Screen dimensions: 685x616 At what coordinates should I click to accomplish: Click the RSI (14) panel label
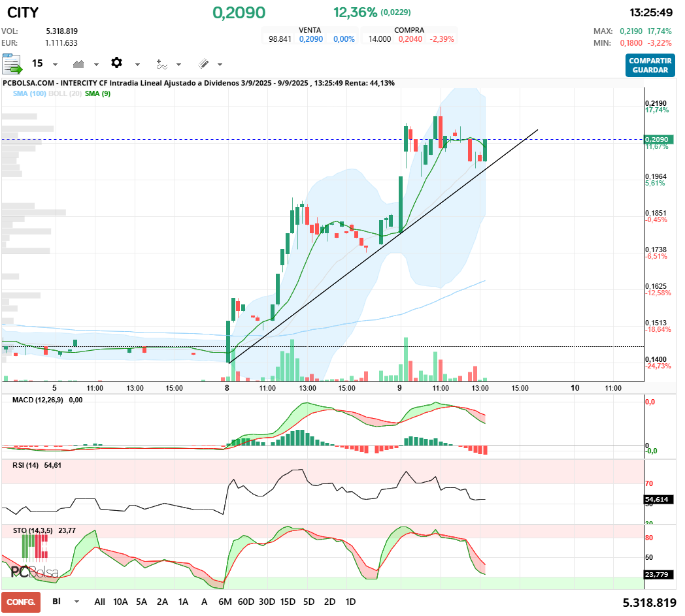click(x=25, y=465)
